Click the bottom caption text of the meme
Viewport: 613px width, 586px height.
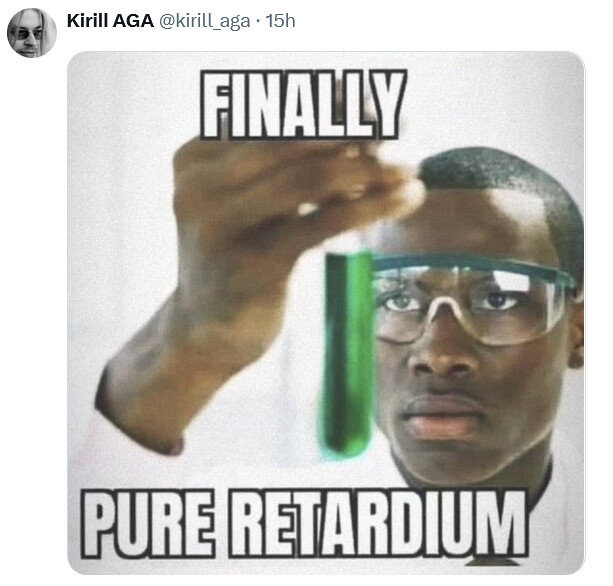304,524
